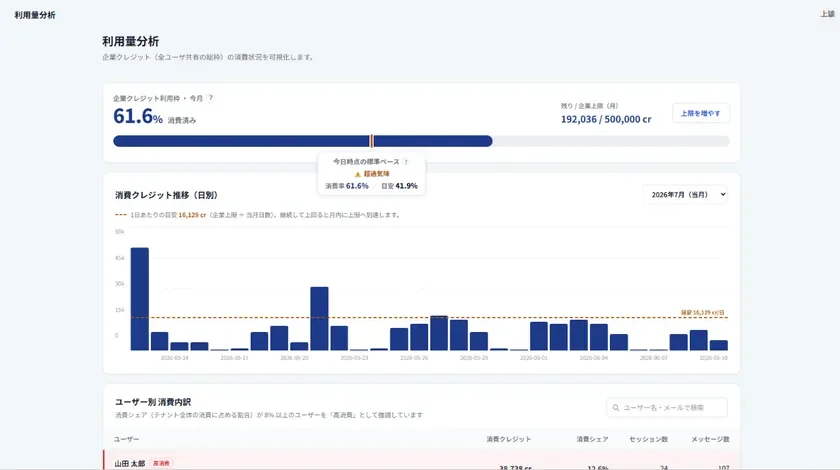Click the 消費クレジット column header
Screen dimensions: 840x470
tap(508, 439)
